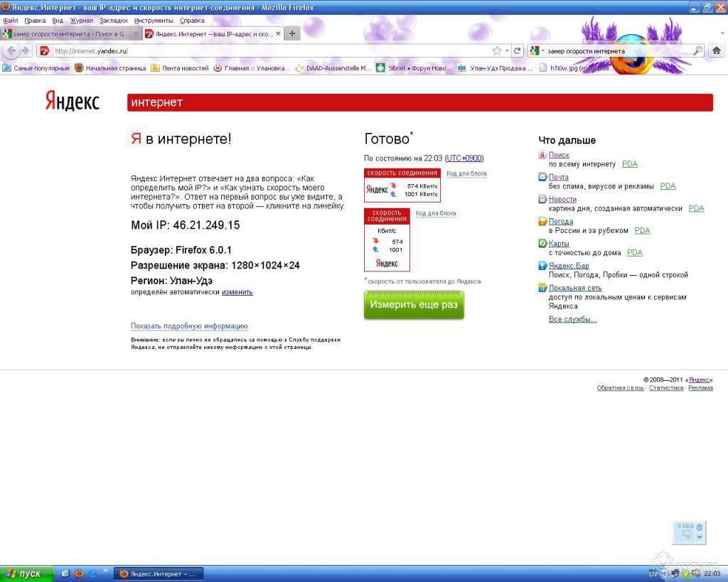Bookmark this page with the star icon

[497, 50]
